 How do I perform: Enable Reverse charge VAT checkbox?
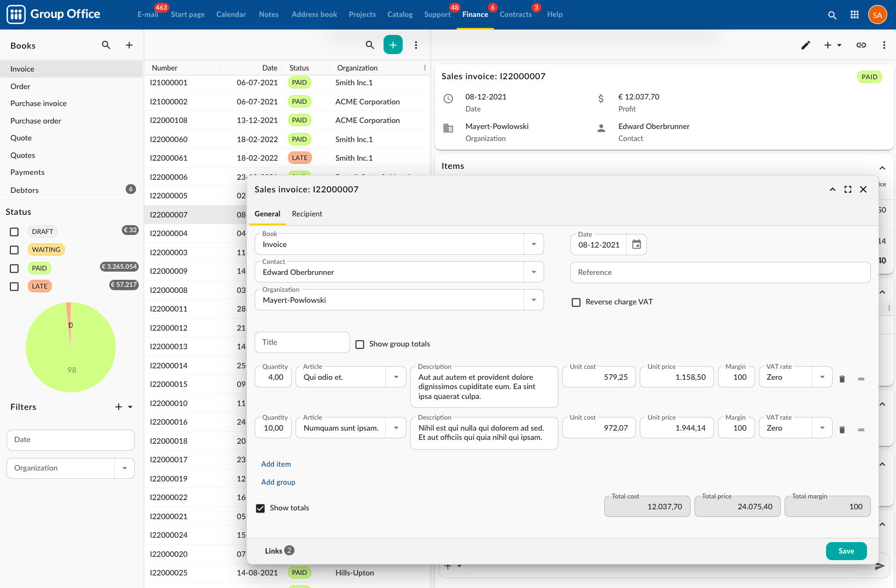coord(576,302)
